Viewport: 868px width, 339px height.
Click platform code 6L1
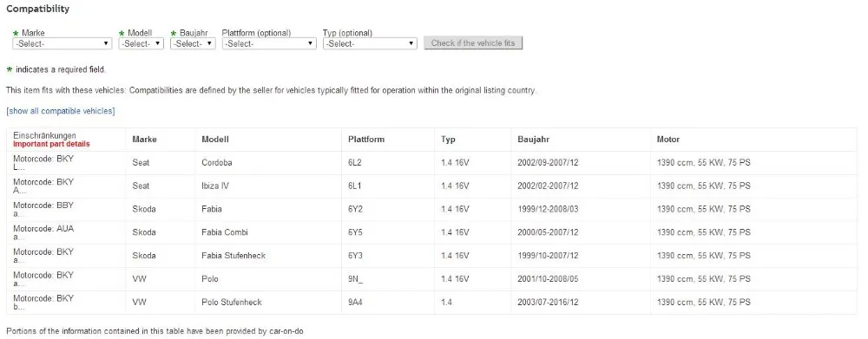tap(354, 186)
